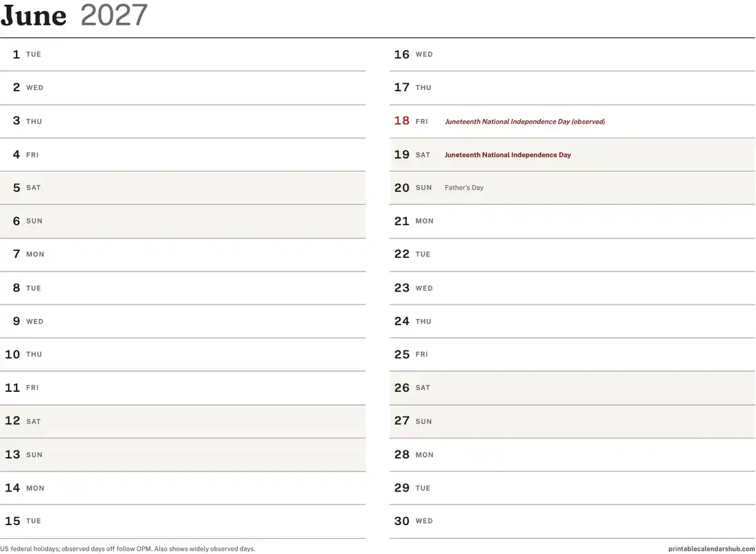Select the 25 FRI row
Viewport: 756px width, 554px height.
pos(572,355)
